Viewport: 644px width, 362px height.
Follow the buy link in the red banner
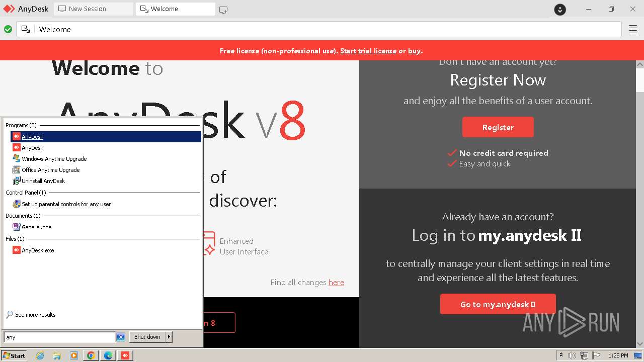tap(414, 51)
